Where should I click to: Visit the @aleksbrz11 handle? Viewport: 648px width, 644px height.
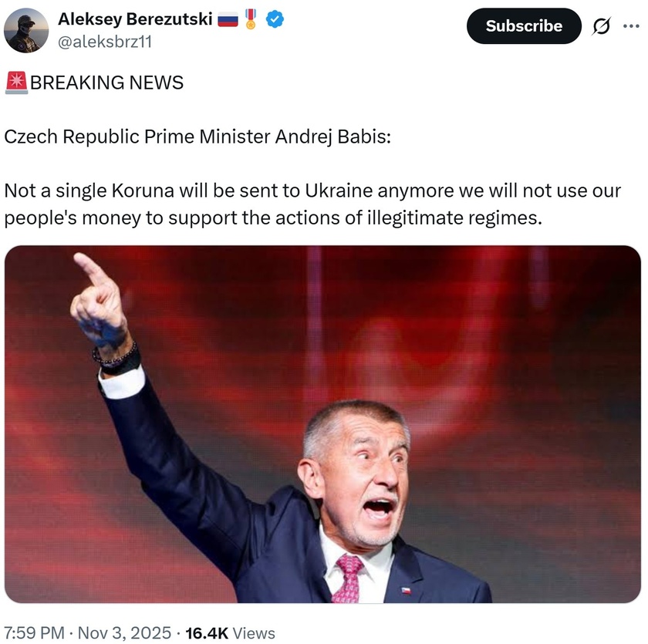coord(105,42)
